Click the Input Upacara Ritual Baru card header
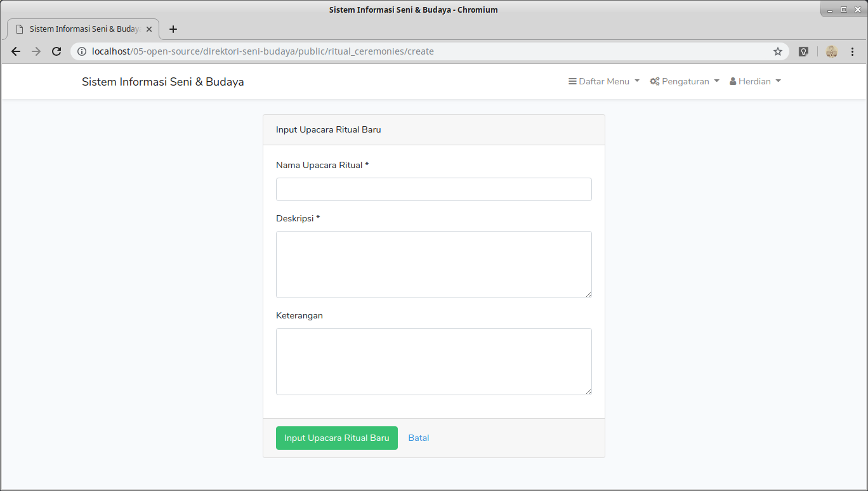 [x=434, y=129]
